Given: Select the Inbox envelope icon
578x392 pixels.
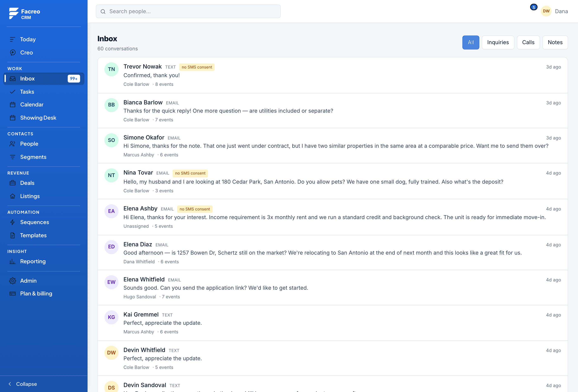Looking at the screenshot, I should 12,79.
